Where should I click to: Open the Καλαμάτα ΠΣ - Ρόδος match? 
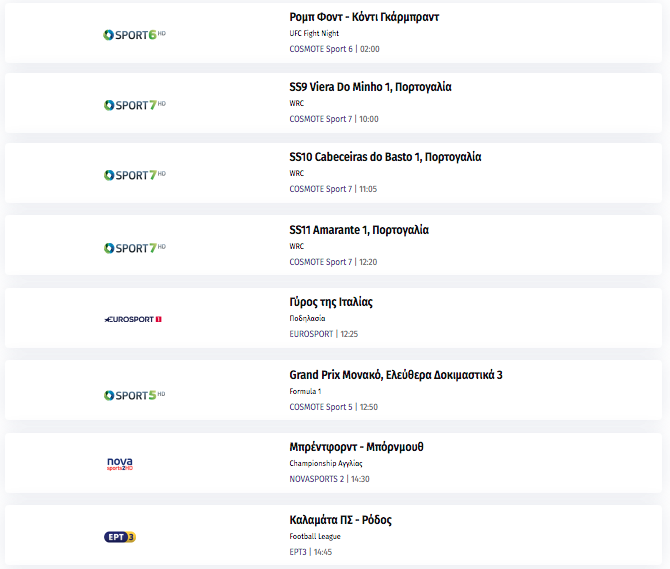(x=341, y=520)
